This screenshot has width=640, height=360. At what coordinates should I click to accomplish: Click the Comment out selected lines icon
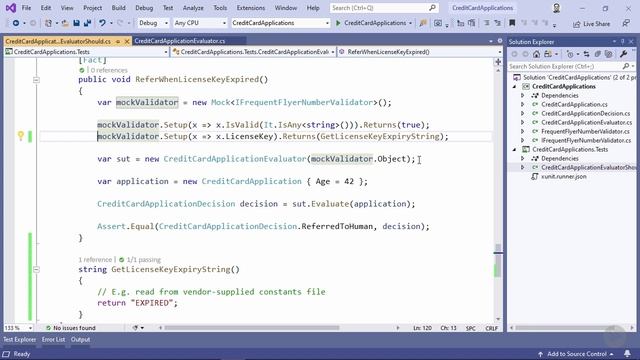click(x=487, y=23)
